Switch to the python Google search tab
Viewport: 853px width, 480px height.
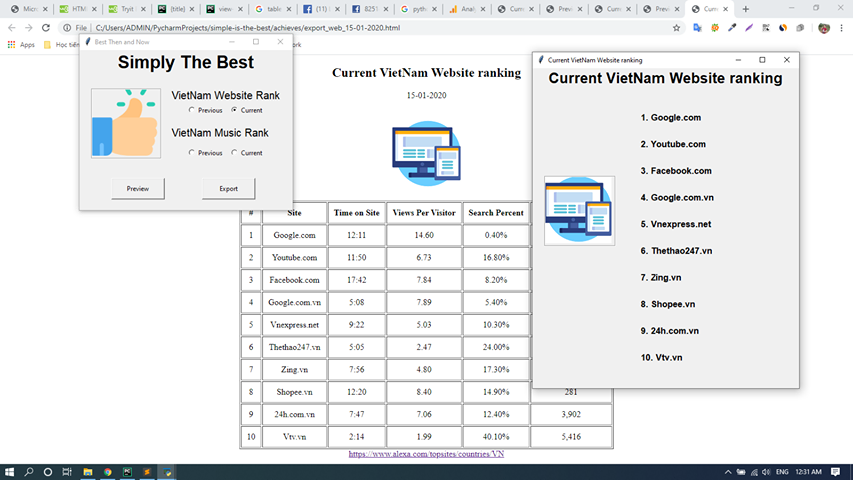tap(418, 9)
